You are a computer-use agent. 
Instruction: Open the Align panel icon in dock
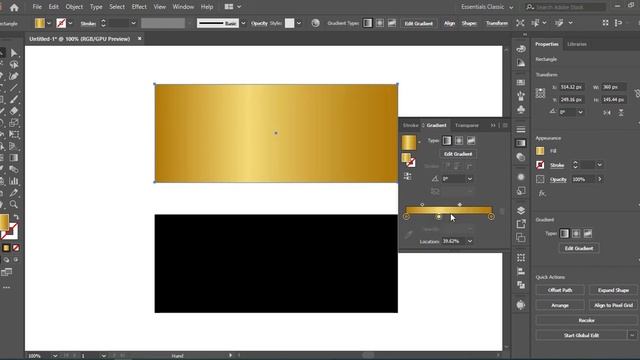pyautogui.click(x=521, y=271)
